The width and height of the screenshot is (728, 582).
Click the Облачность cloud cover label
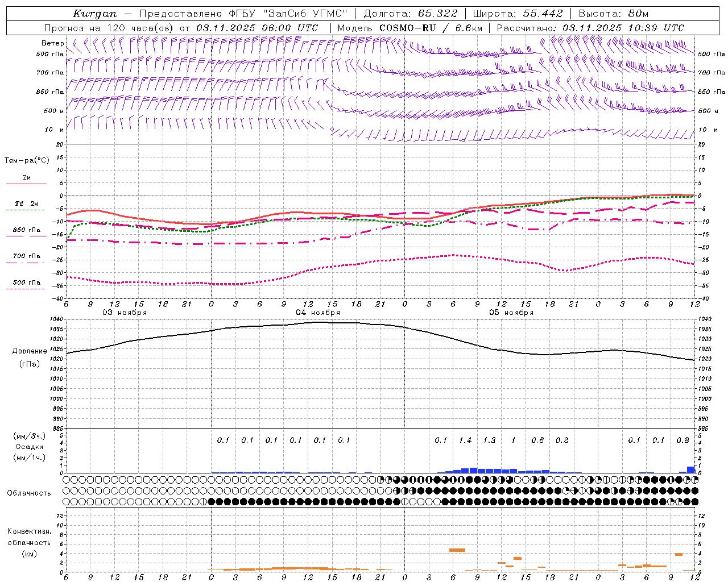pos(29,493)
